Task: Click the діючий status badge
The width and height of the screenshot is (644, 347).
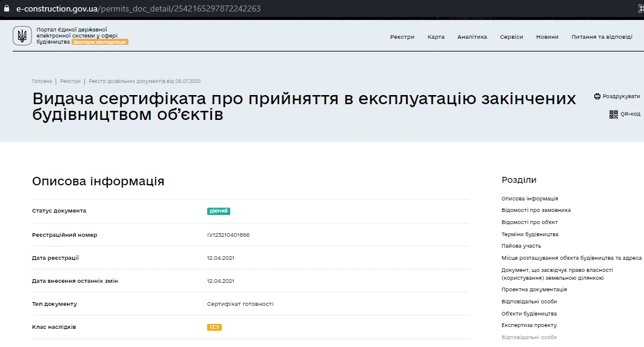Action: click(219, 211)
